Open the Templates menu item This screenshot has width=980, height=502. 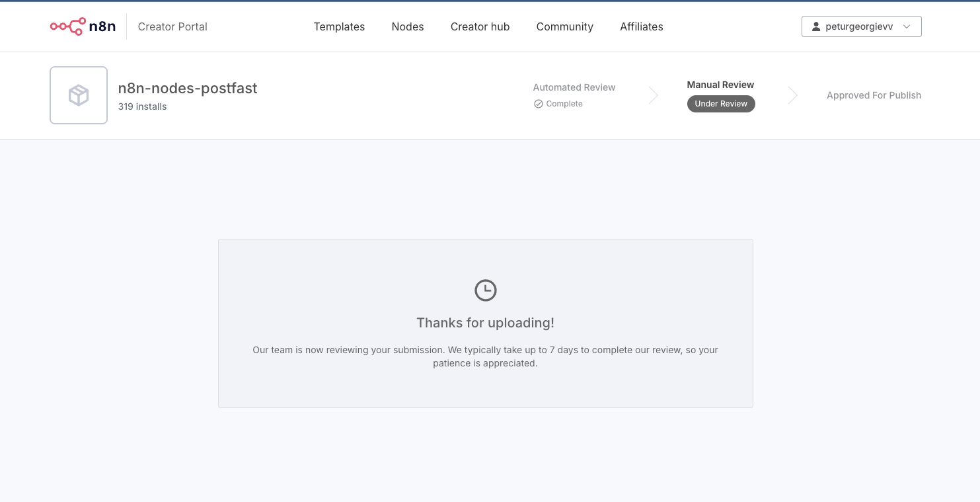tap(339, 26)
